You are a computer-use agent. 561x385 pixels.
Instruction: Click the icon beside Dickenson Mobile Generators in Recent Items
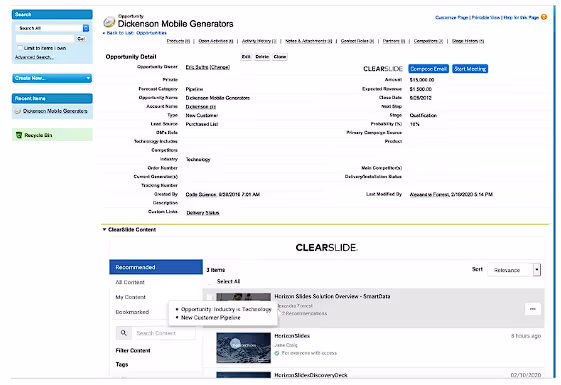click(18, 111)
